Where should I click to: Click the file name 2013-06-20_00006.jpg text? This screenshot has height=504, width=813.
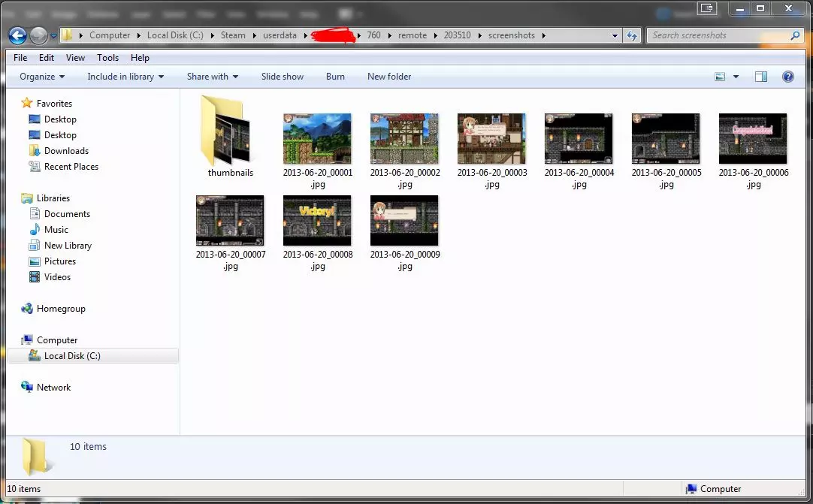pos(754,178)
